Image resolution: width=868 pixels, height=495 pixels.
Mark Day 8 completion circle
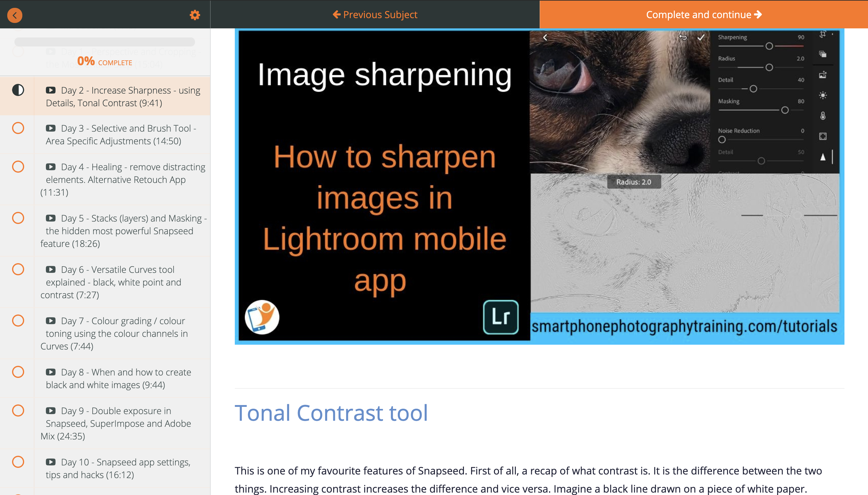point(18,372)
